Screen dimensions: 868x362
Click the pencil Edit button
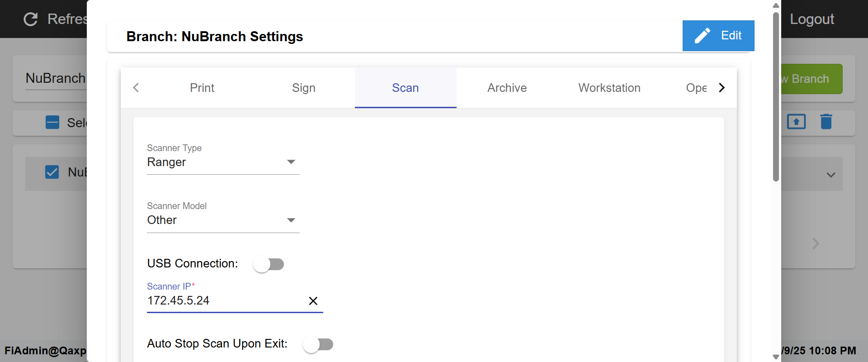pos(718,36)
